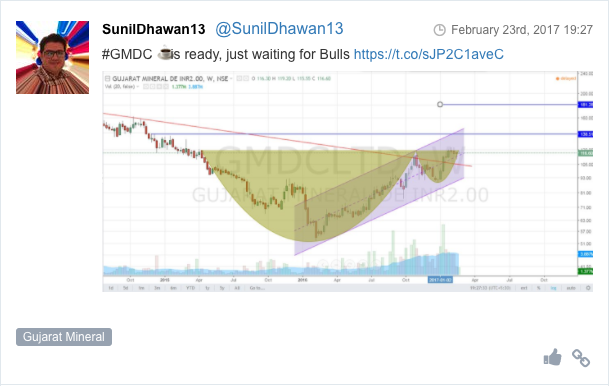This screenshot has height=386, width=611.
Task: Open the t.co/sJP2C1aveC link
Action: click(429, 54)
